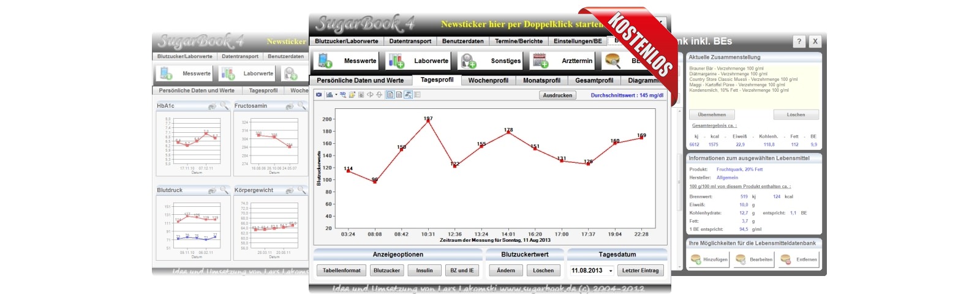Add new Messwerte entry in front window
Image resolution: width=980 pixels, height=306 pixels.
(347, 61)
